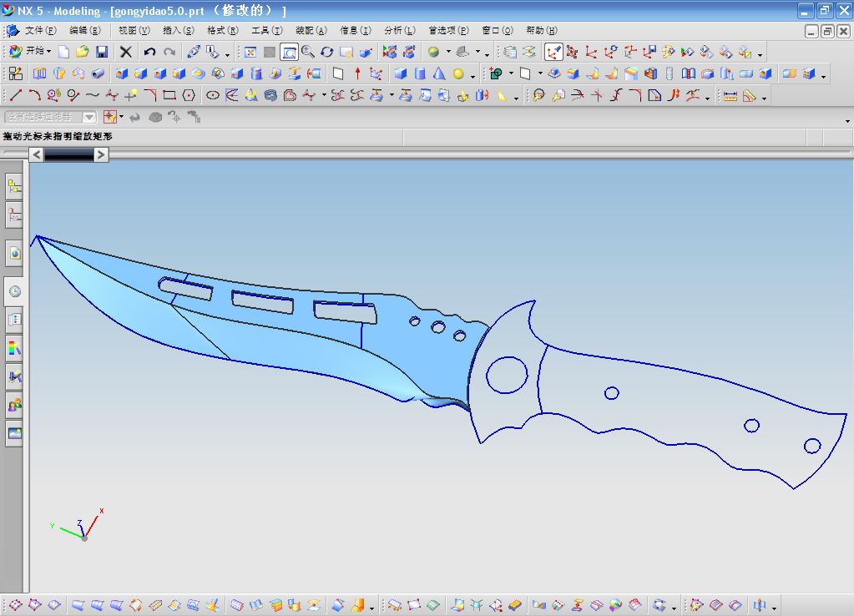
Task: Click the Measure Distance ruler icon
Action: click(730, 96)
